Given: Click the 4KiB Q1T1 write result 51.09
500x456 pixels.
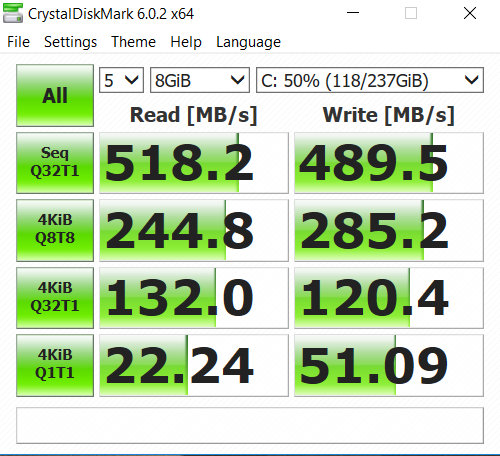Looking at the screenshot, I should 389,365.
